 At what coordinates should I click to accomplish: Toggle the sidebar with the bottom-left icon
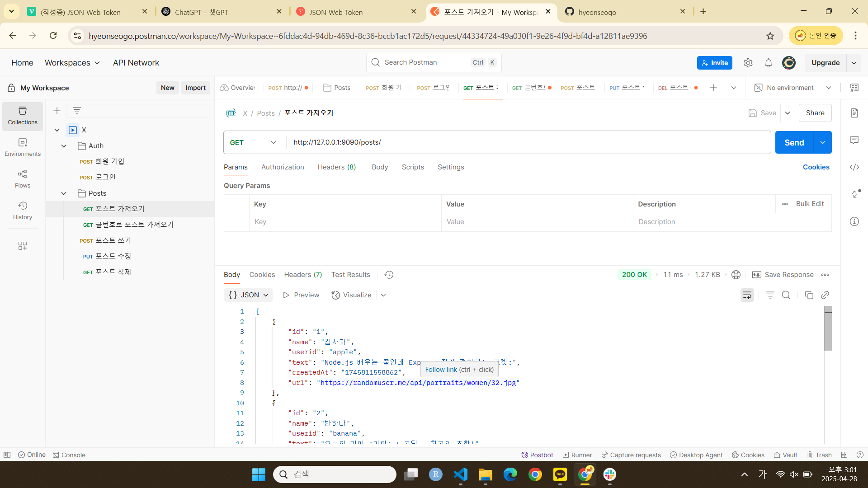click(x=7, y=455)
